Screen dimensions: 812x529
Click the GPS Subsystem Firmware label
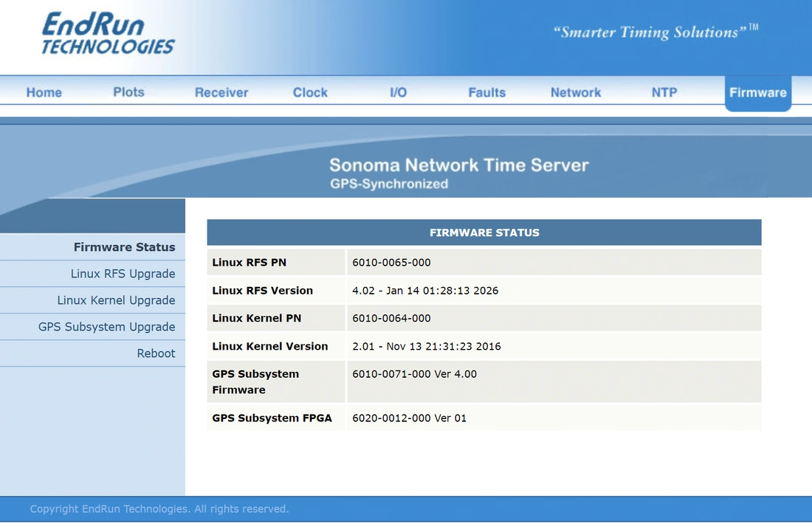tap(255, 381)
